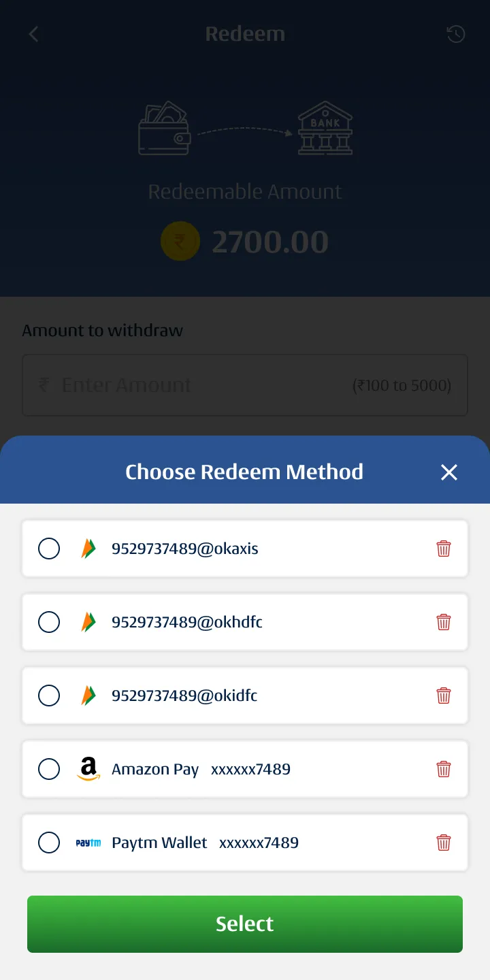Viewport: 490px width, 980px height.
Task: Remove the 9529737489@okidfc UPI entry
Action: click(444, 696)
